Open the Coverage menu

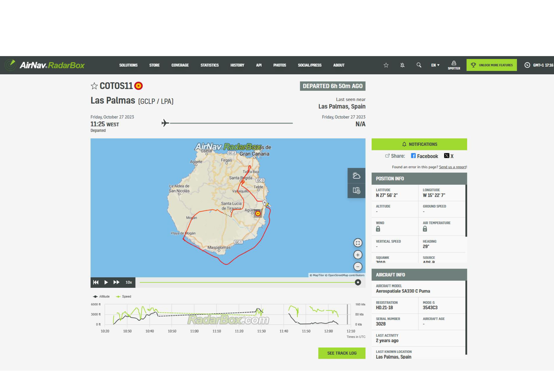tap(180, 65)
